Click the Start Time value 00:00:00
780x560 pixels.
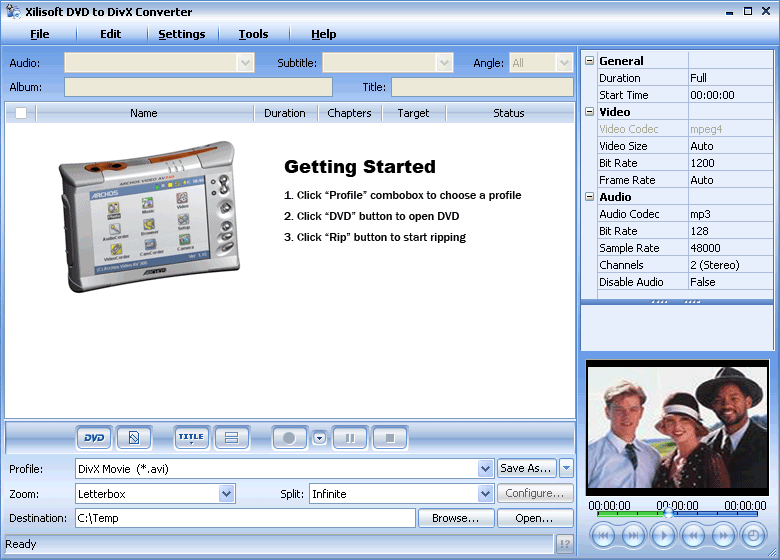[712, 94]
